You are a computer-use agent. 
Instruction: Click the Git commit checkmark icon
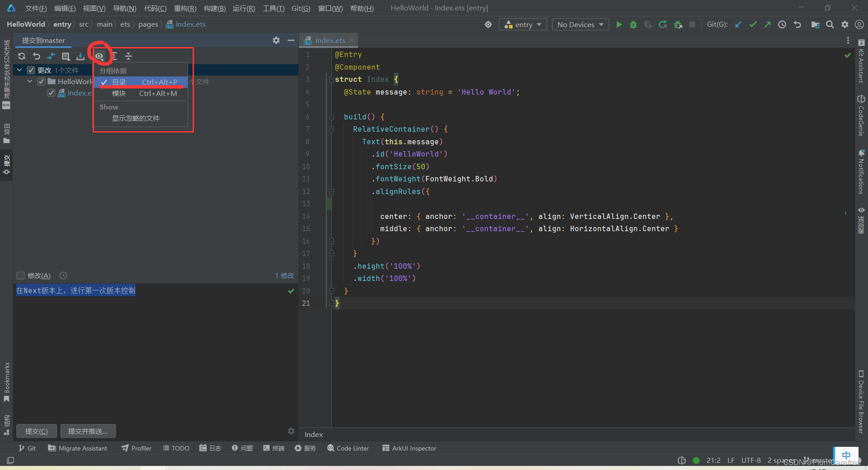753,24
